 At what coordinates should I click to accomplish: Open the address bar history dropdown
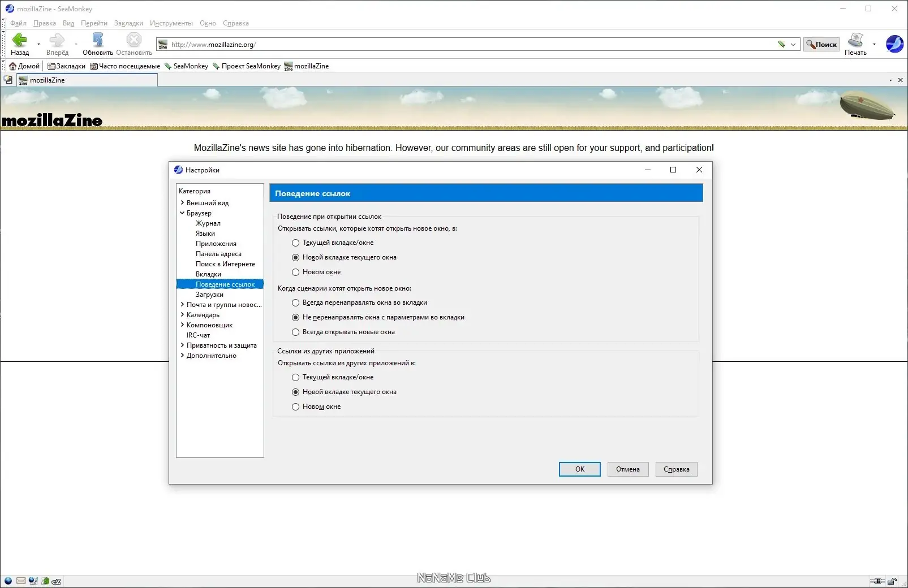pos(793,44)
